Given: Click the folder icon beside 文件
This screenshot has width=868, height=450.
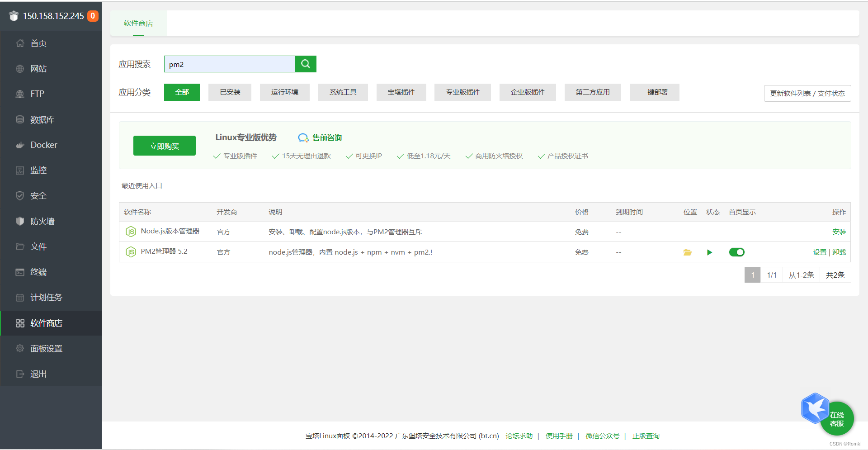Looking at the screenshot, I should coord(20,246).
